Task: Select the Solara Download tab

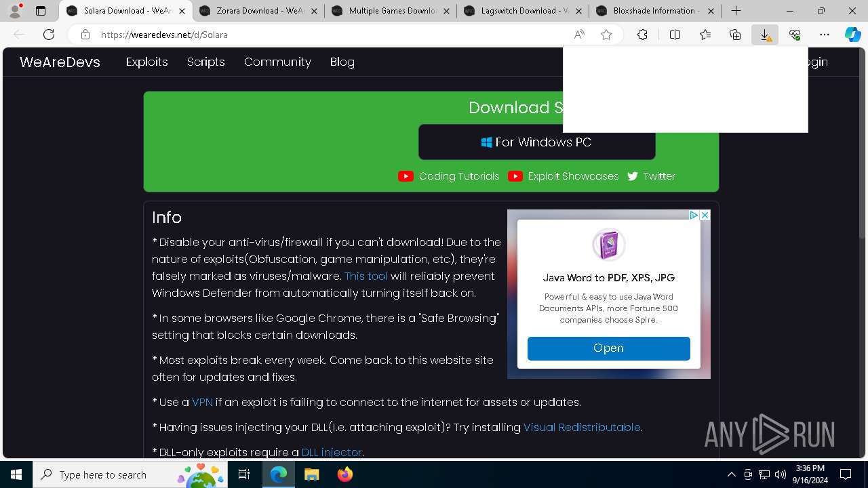Action: point(126,11)
